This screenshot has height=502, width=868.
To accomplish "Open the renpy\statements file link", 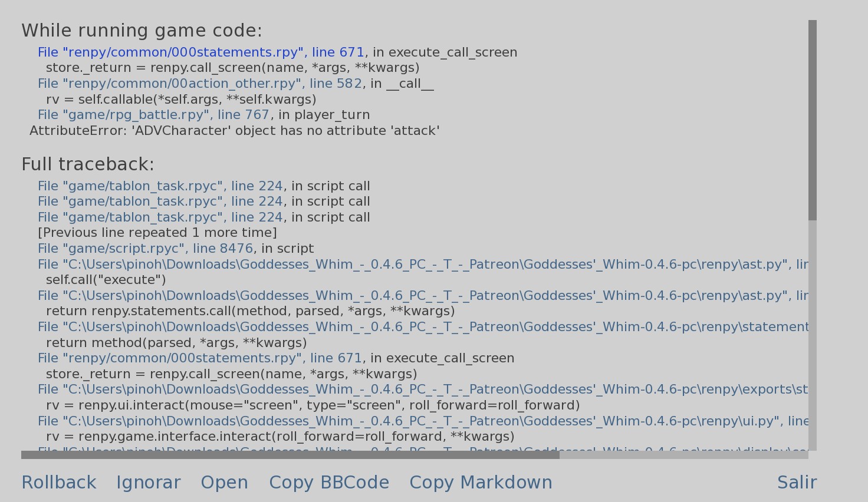I will tap(423, 327).
